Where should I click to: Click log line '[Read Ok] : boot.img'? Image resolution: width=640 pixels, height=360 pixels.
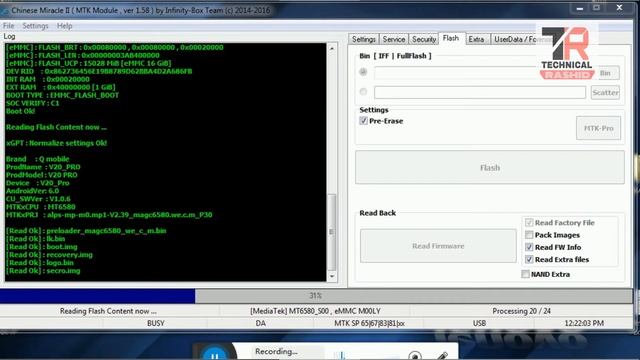pos(42,247)
